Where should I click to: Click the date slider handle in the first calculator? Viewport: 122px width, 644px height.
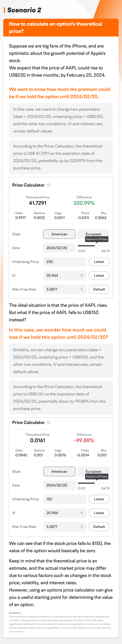point(97,245)
